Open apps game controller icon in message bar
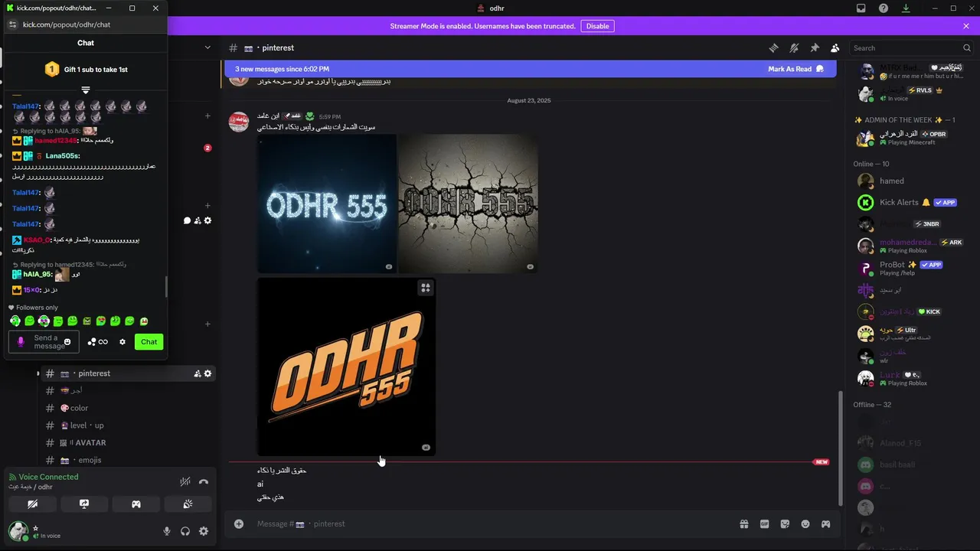Viewport: 980px width, 551px height. pyautogui.click(x=826, y=524)
